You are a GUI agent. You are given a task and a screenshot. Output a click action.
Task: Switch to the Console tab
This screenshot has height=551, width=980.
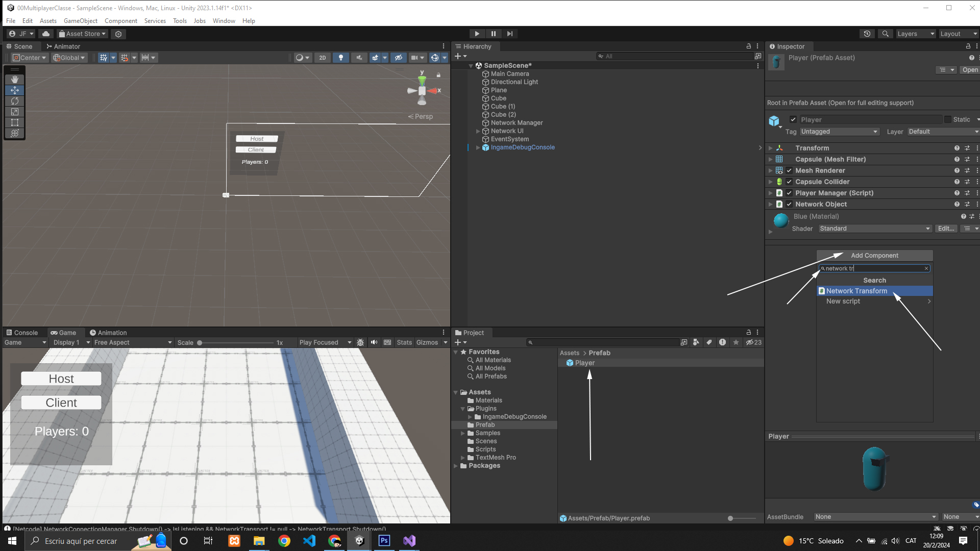tap(22, 333)
